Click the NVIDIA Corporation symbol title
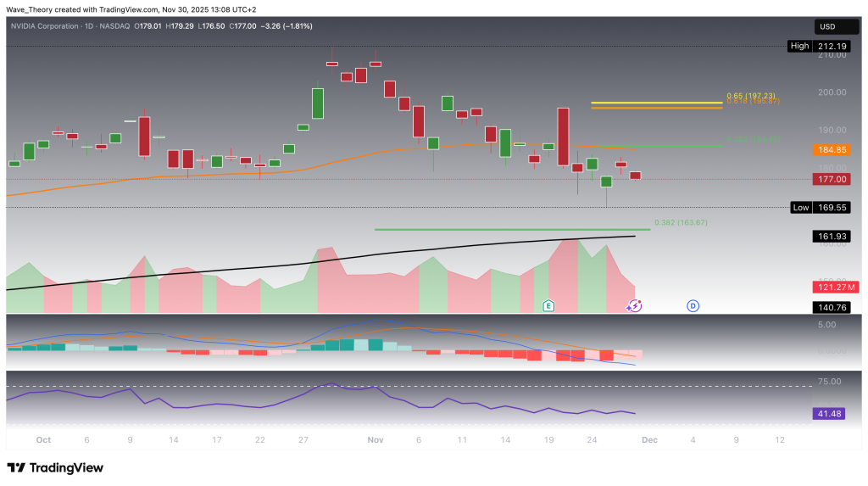868x486 pixels. [x=57, y=26]
